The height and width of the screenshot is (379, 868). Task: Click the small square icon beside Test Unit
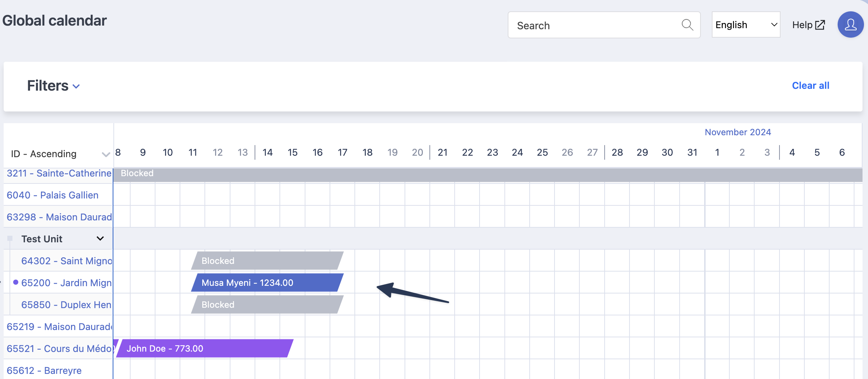point(10,238)
